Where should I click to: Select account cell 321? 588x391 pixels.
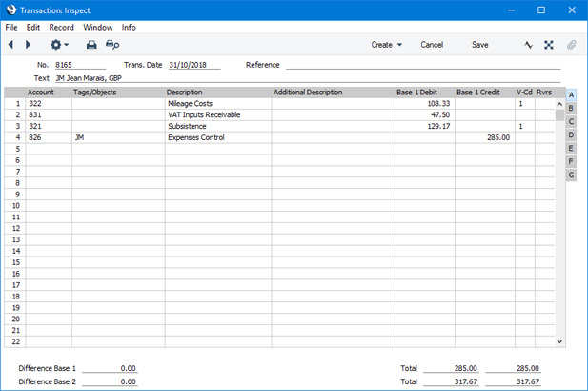coord(49,126)
